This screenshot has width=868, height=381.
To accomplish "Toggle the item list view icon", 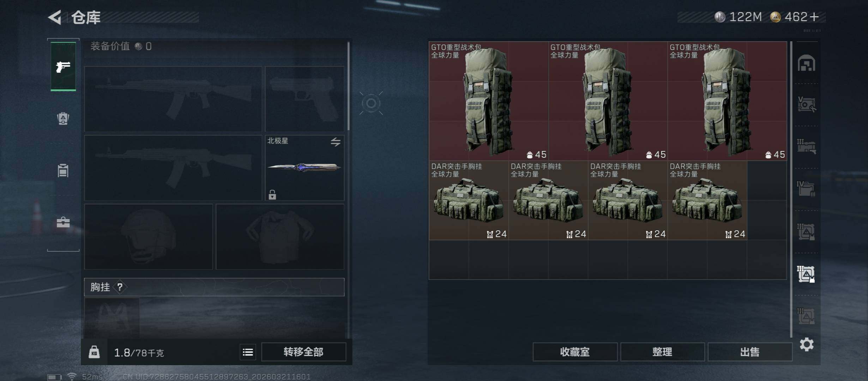I will pyautogui.click(x=248, y=352).
